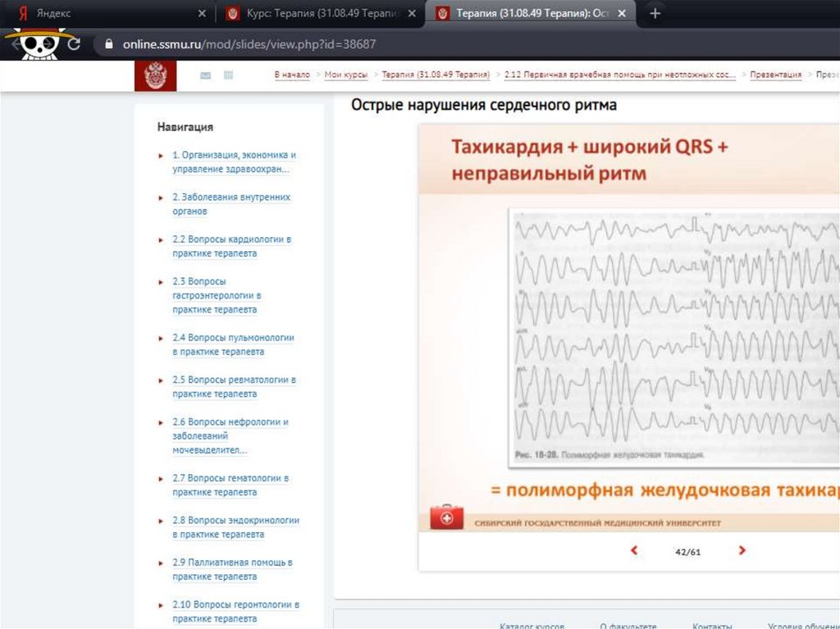This screenshot has width=840, height=629.
Task: Switch to the Курс: Терапия tab
Action: 321,13
